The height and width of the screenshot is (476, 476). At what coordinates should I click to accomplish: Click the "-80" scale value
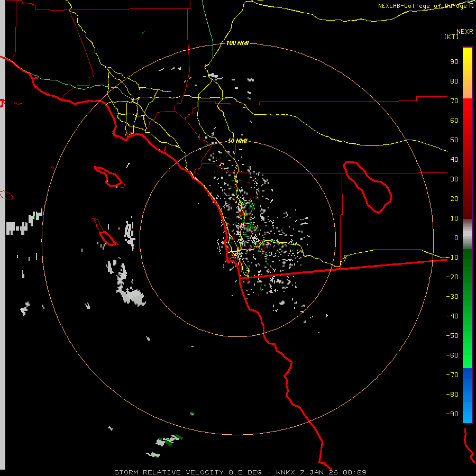click(452, 395)
